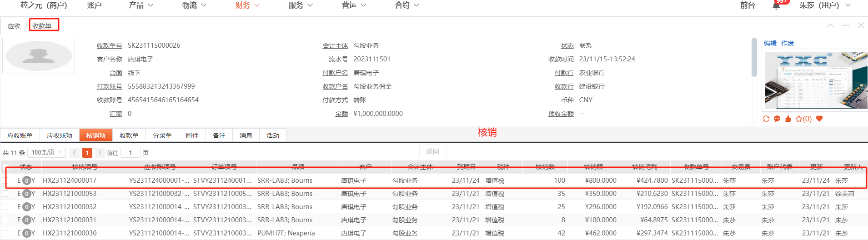
Task: Collapse the panel with the up chevron
Action: tap(830, 25)
